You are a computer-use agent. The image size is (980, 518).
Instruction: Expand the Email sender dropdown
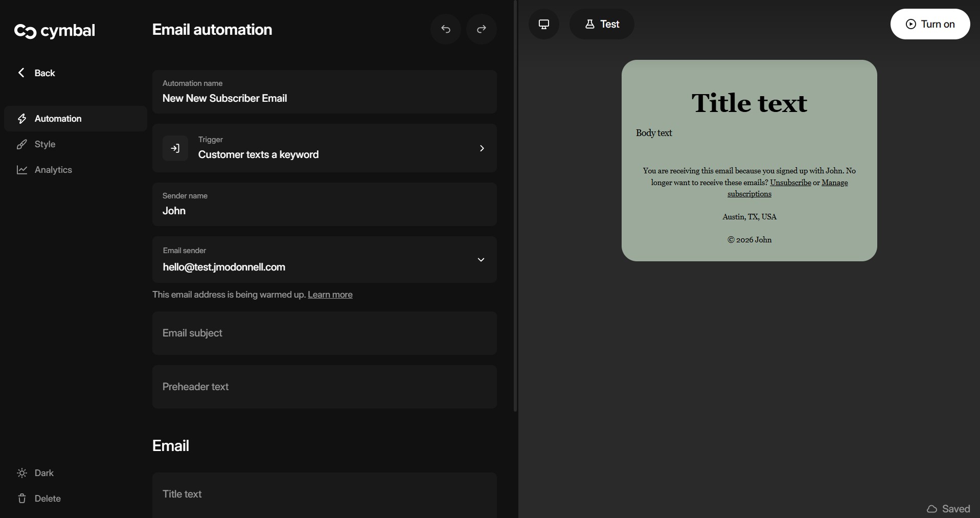481,260
